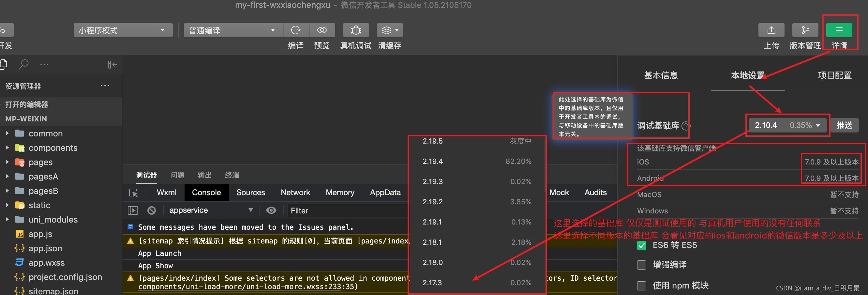This screenshot has width=868, height=295.
Task: Expand the 打开的编辑器 section
Action: point(27,104)
